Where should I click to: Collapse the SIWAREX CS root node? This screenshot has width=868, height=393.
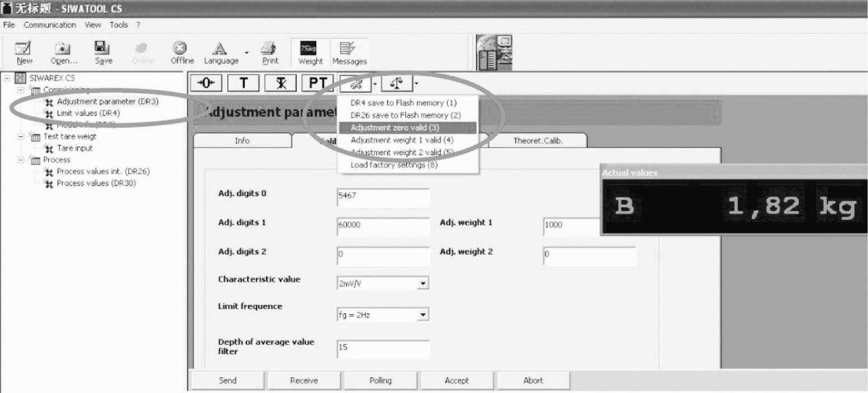pos(7,78)
